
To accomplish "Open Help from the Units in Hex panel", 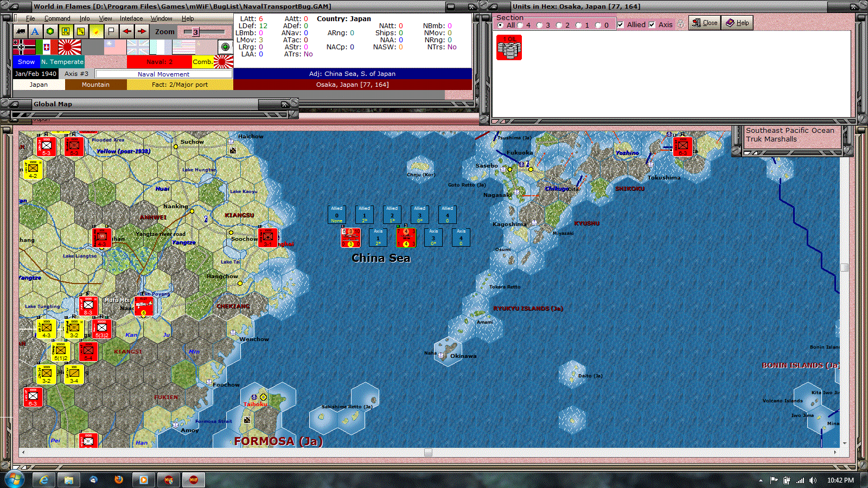I will coord(737,23).
